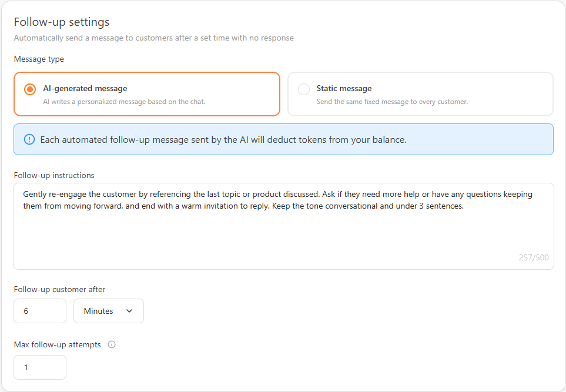Focus the Follow-up instructions text area

click(x=283, y=226)
